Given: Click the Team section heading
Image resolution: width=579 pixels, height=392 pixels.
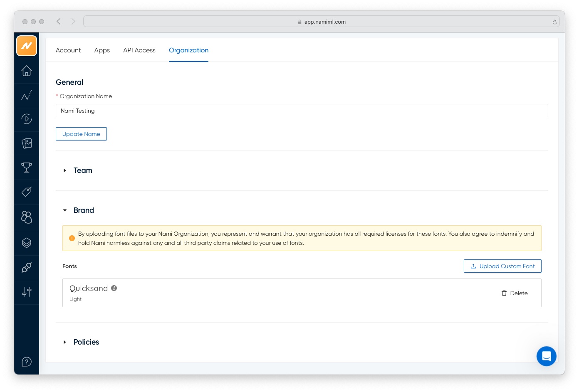Looking at the screenshot, I should (83, 170).
